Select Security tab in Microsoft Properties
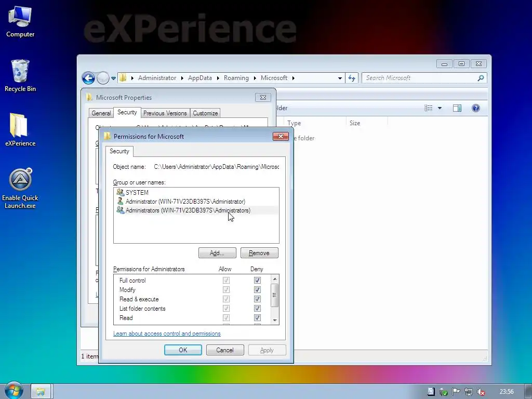 click(127, 112)
